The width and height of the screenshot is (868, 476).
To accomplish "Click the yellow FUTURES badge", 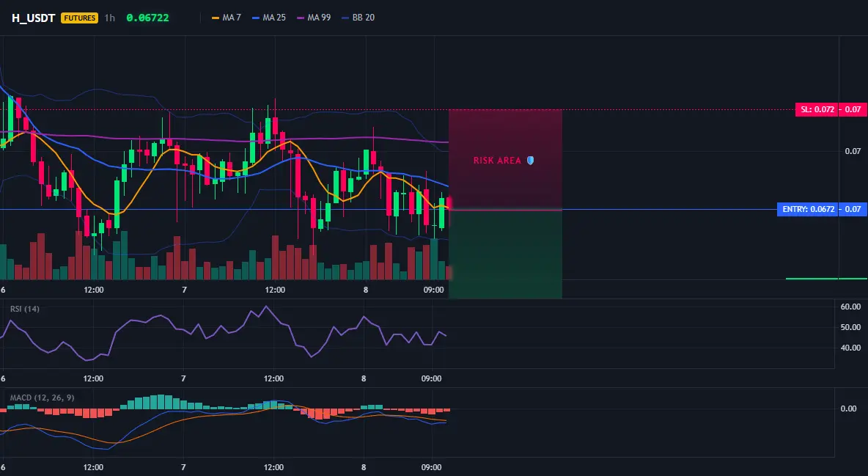I will pos(80,18).
